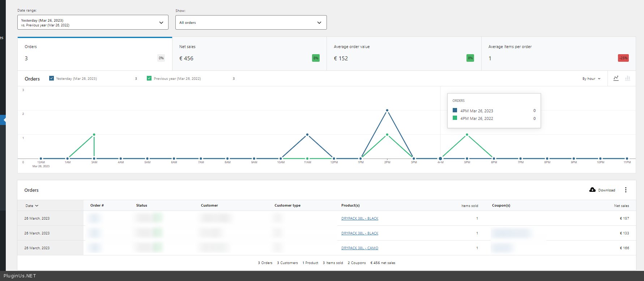Open the DRYPACK 38L - CAMO product link
644x281 pixels.
point(359,248)
